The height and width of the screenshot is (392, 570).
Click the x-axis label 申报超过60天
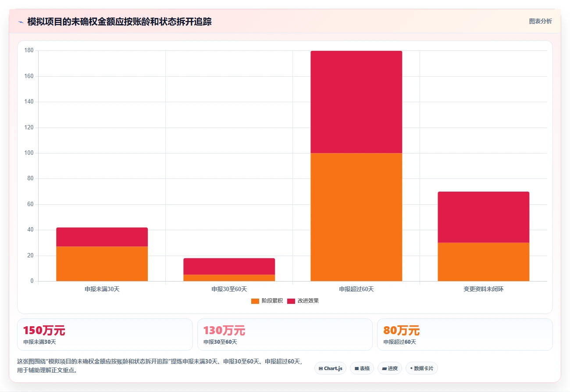[x=356, y=289]
